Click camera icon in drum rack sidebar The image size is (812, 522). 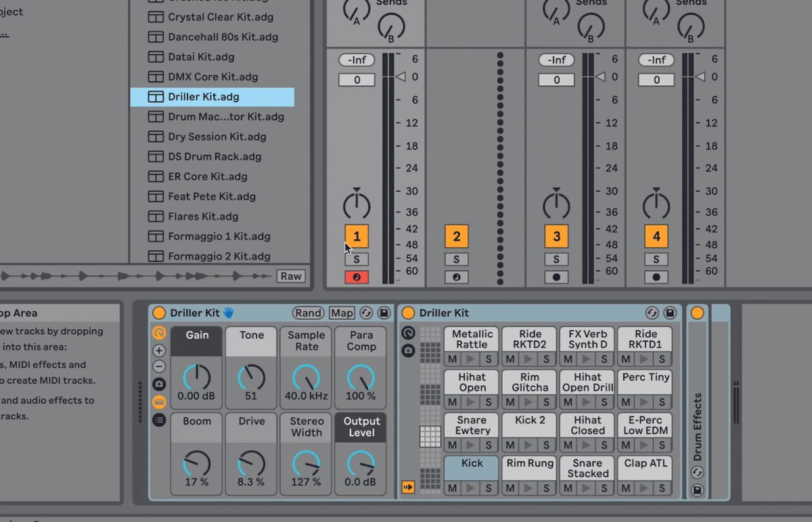tap(408, 350)
